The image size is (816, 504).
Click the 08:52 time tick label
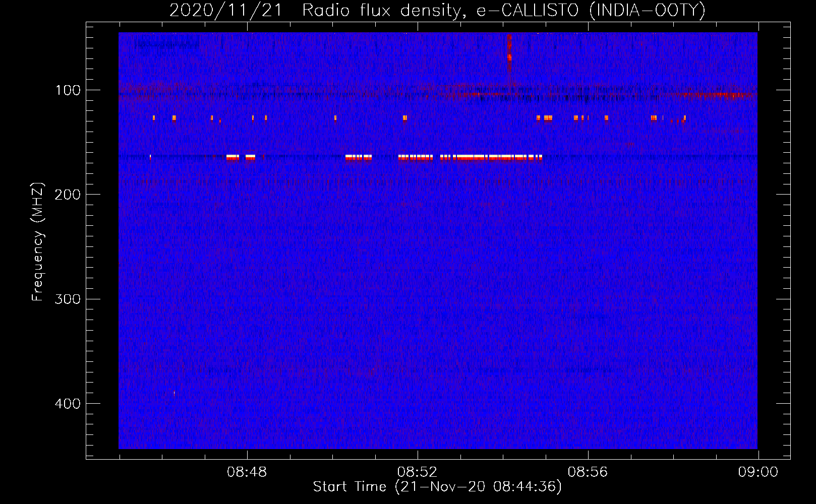coord(417,472)
